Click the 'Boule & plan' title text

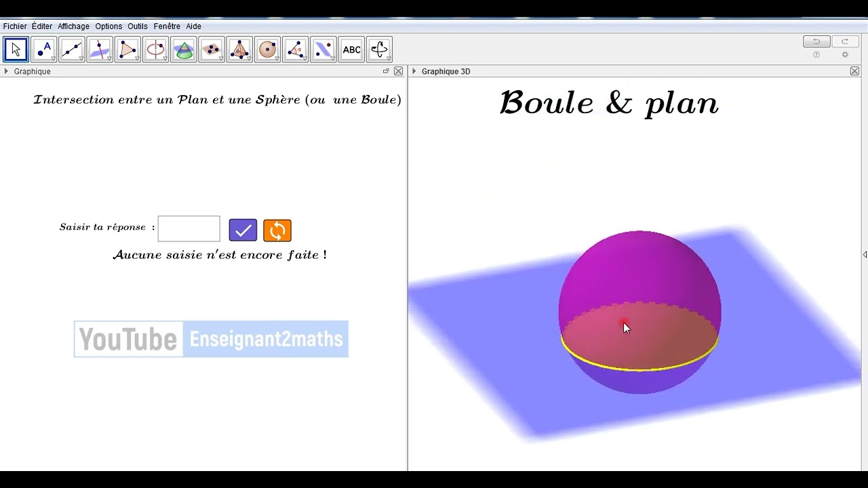(609, 103)
